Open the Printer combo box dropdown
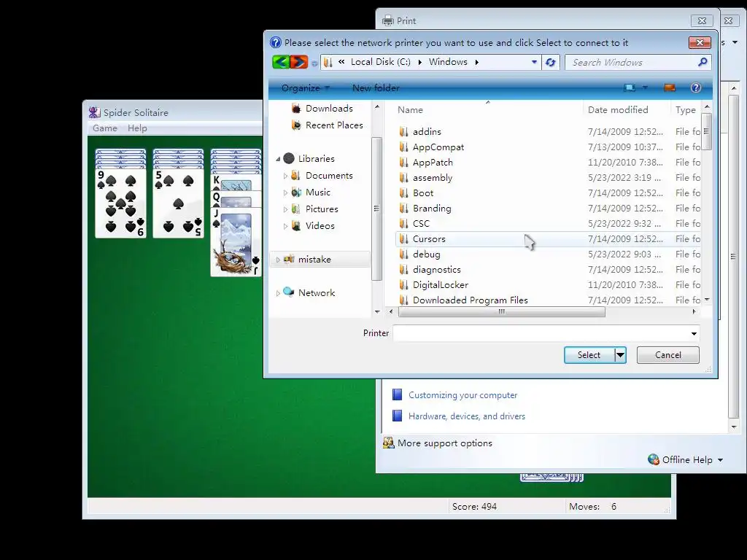Viewport: 747px width, 560px height. click(694, 333)
